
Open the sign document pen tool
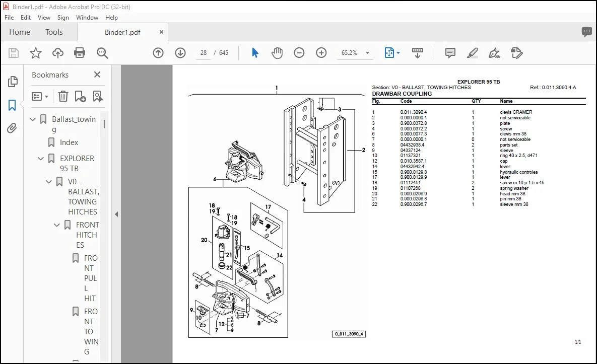(x=495, y=53)
